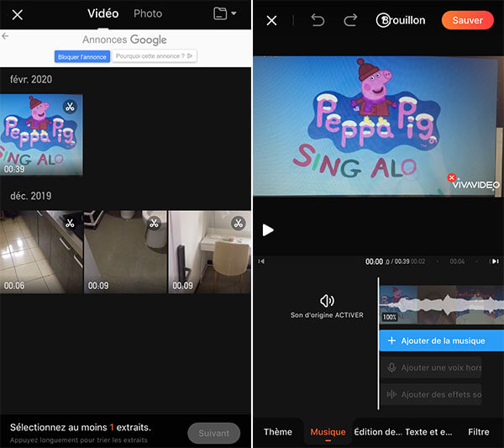This screenshot has width=504, height=448.
Task: Redo the last edit
Action: (350, 20)
